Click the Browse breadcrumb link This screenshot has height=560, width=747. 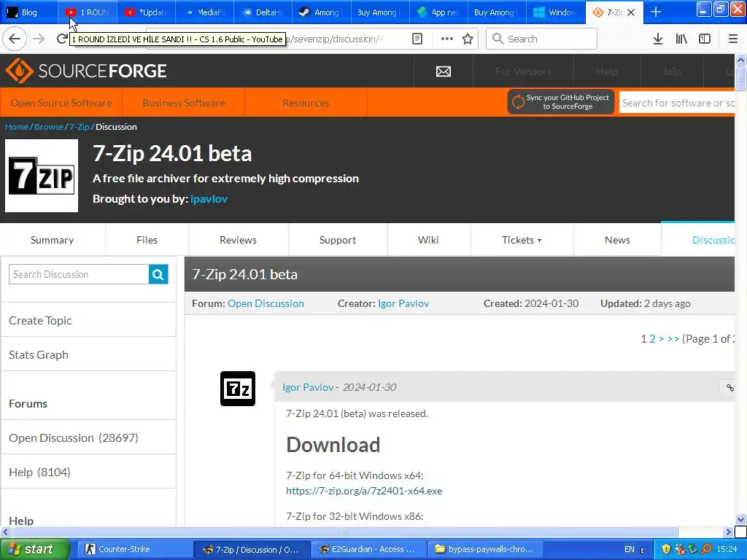point(49,127)
